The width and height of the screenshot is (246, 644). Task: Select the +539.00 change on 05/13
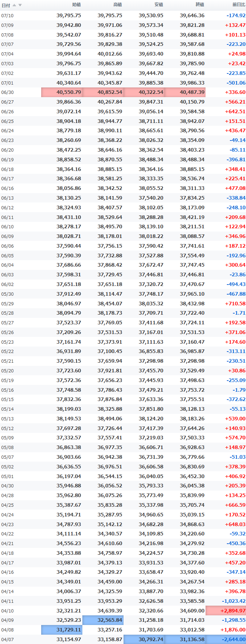coord(235,419)
